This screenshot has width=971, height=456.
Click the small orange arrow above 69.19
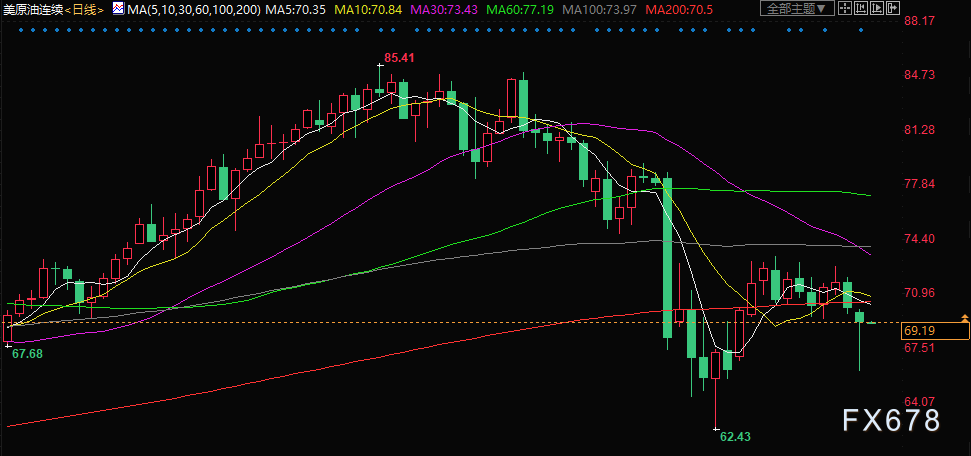point(965,318)
